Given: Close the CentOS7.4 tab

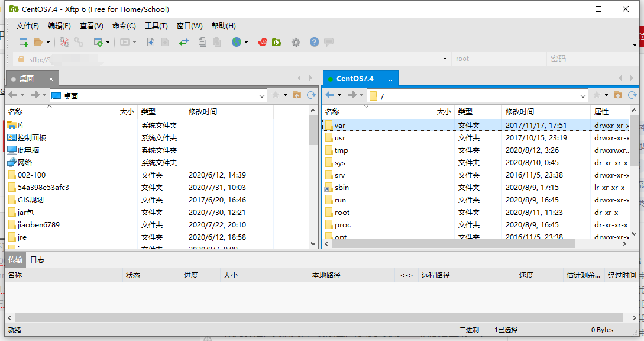Looking at the screenshot, I should pos(390,79).
